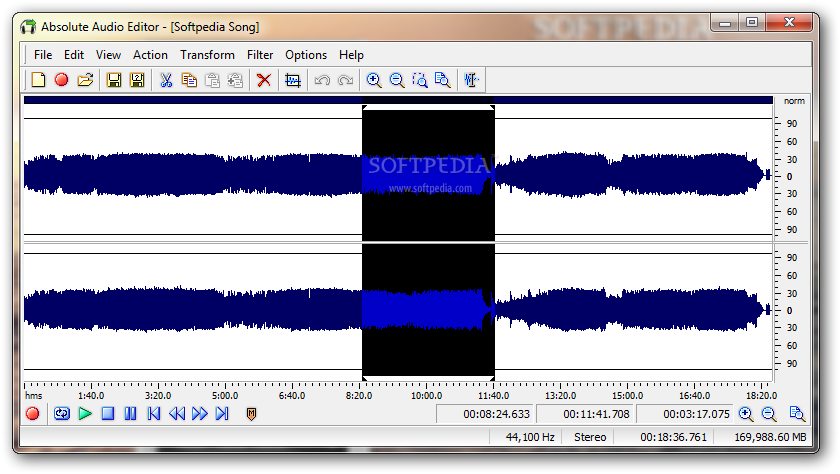Open the Action menu
This screenshot has width=840, height=474.
pos(150,55)
